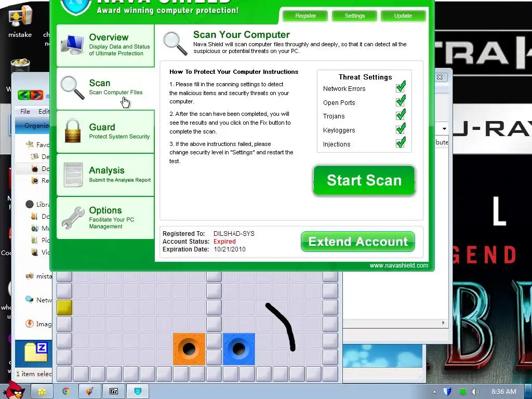532x399 pixels.
Task: Open the Recycle Bin desktop icon
Action: tap(20, 65)
